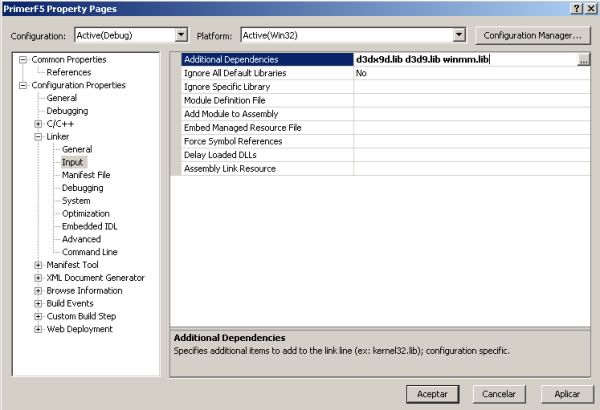Select the Force Symbol References property
The image size is (600, 410).
click(x=267, y=141)
